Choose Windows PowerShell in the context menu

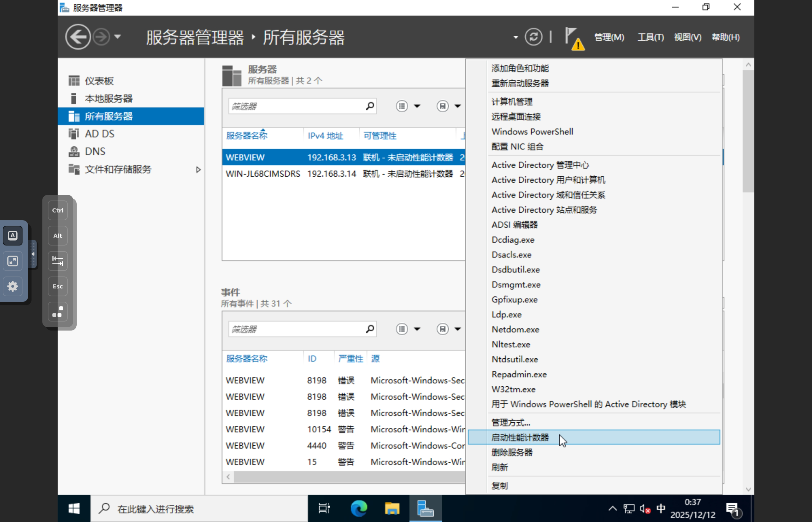click(532, 132)
